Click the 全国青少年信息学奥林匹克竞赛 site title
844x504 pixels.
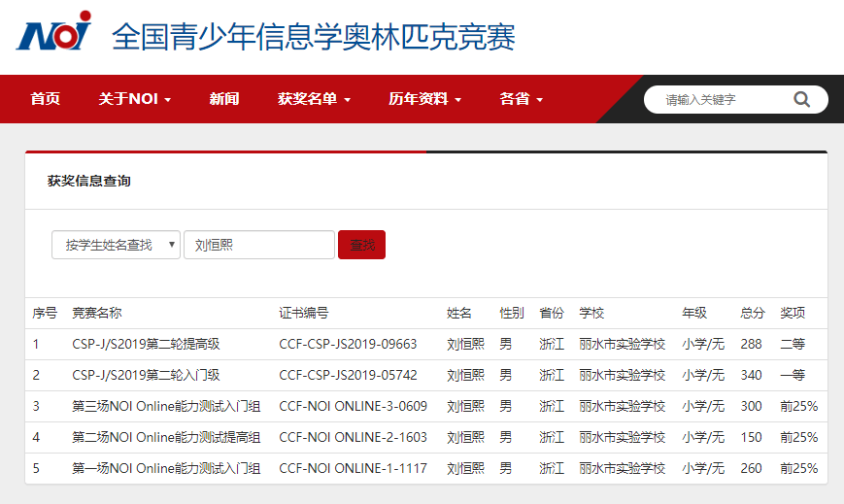[x=314, y=37]
